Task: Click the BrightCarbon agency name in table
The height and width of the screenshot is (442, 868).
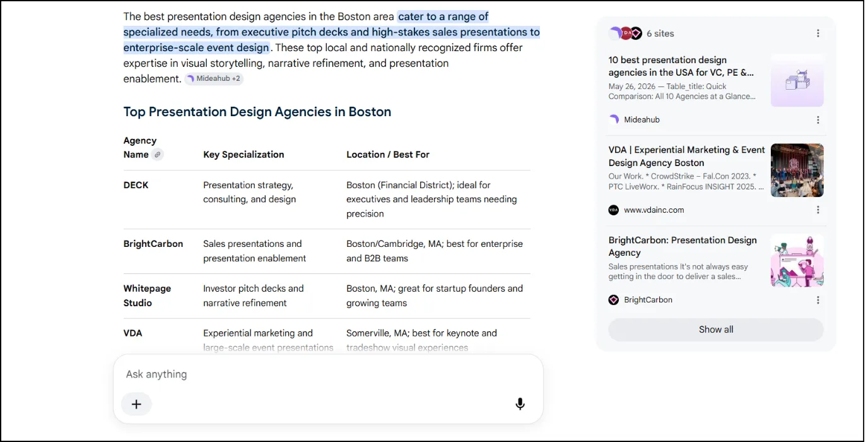Action: (x=153, y=244)
